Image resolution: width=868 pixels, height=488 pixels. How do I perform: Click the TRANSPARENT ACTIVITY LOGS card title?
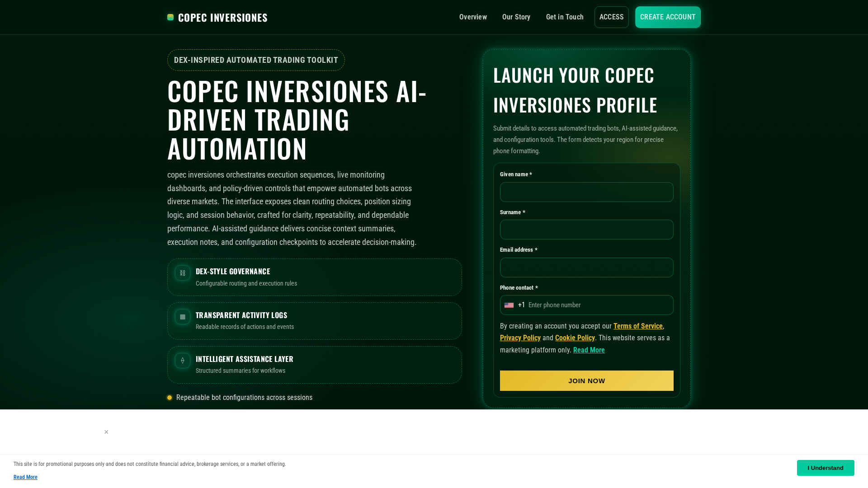click(x=241, y=315)
